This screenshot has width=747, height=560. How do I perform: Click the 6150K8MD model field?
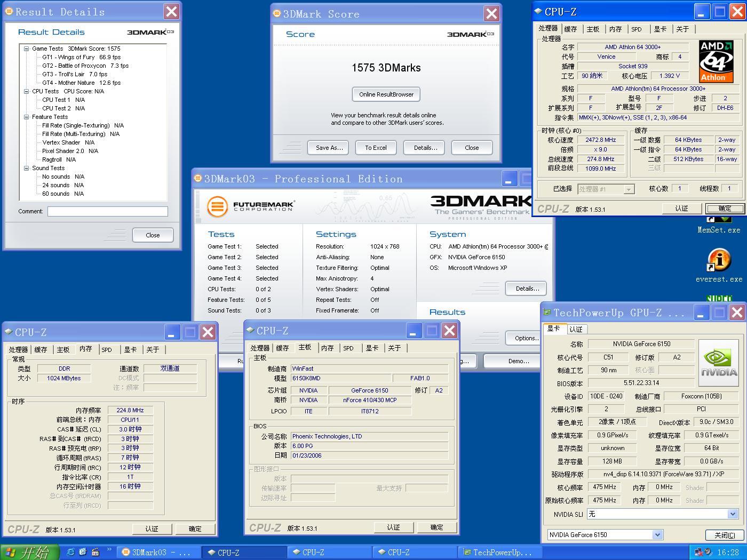pyautogui.click(x=341, y=378)
